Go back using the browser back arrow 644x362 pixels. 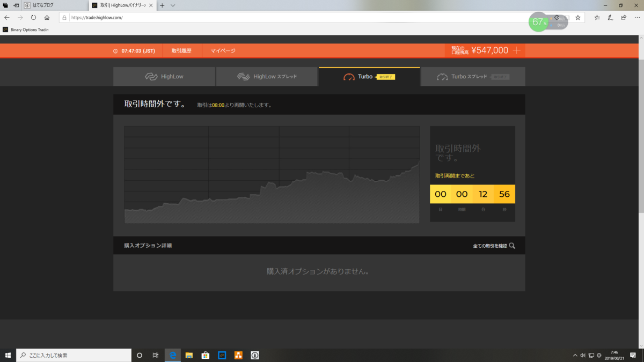pos(7,18)
